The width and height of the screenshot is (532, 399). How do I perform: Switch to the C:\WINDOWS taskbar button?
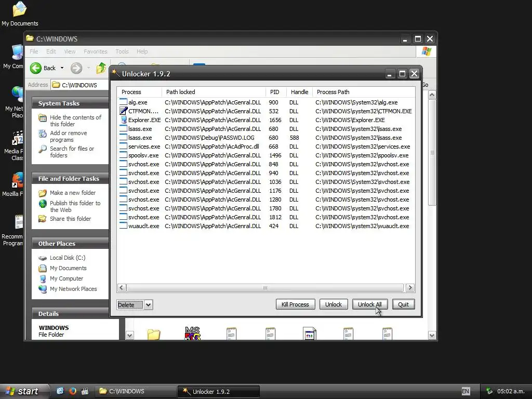[135, 391]
